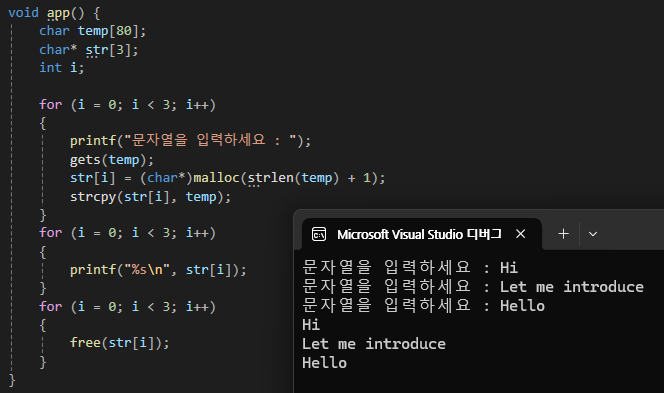Click the 'gets(temp);' line
Image resolution: width=664 pixels, height=393 pixels.
[x=112, y=160]
